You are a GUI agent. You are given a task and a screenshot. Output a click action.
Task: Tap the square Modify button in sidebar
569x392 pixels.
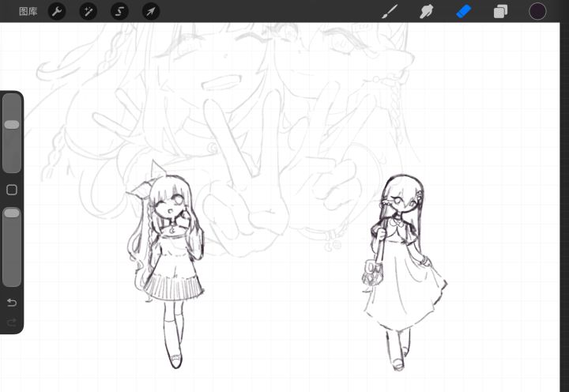click(x=12, y=190)
